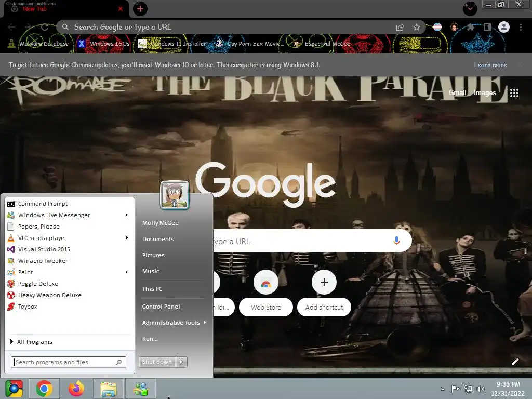Customize this page pencil icon
The height and width of the screenshot is (399, 532).
(x=515, y=362)
